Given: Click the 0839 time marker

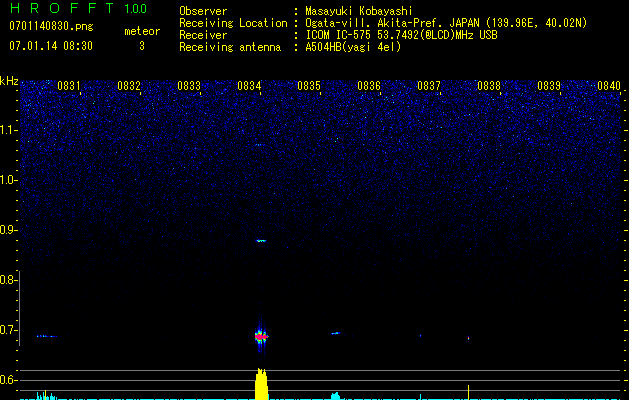Looking at the screenshot, I should point(549,86).
